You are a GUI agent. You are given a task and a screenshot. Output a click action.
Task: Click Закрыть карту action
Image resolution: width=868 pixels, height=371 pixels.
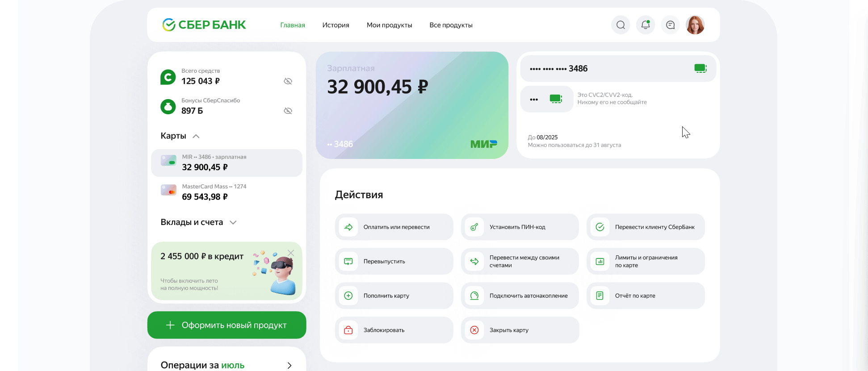(x=520, y=330)
